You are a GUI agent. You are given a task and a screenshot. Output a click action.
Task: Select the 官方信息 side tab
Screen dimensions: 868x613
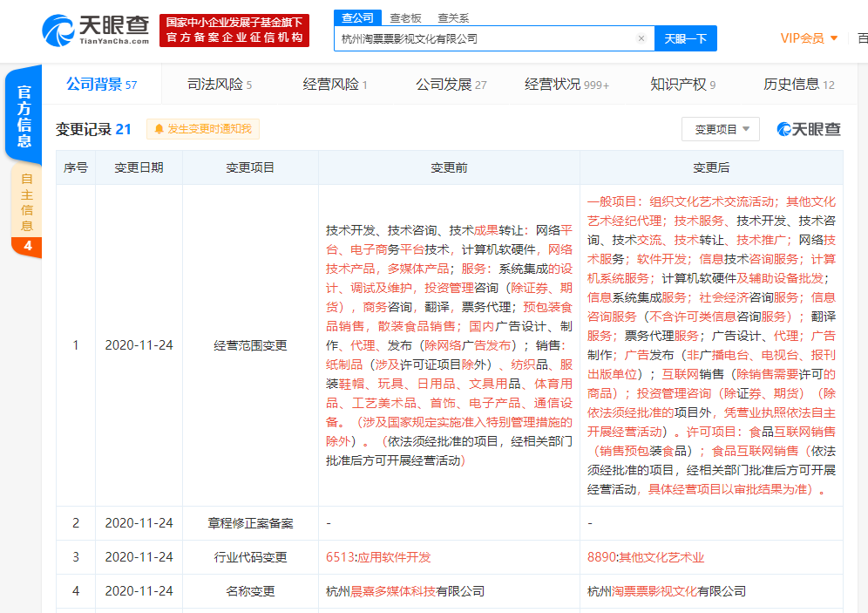[x=24, y=116]
